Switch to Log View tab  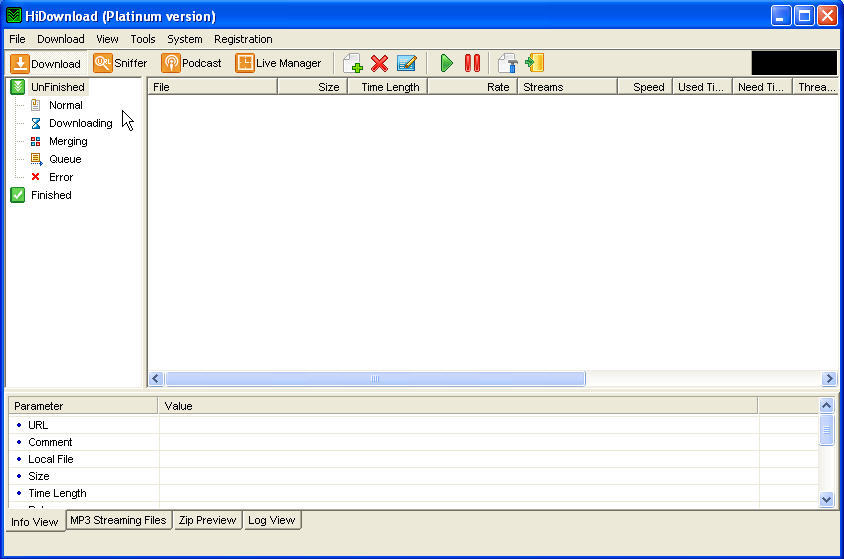271,520
